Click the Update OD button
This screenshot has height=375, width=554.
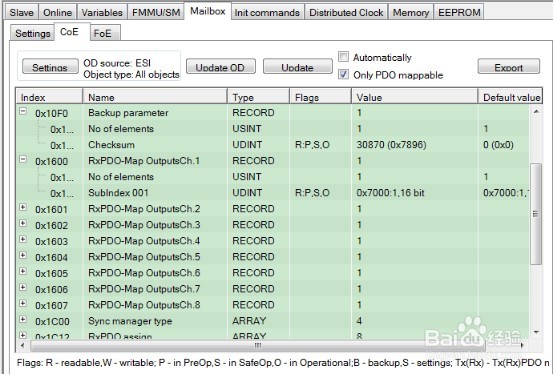[220, 67]
